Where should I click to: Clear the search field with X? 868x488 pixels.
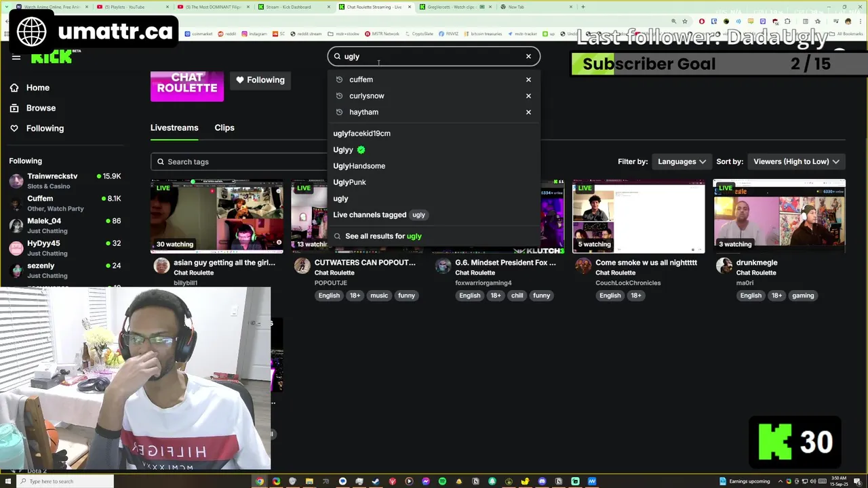pyautogui.click(x=528, y=56)
